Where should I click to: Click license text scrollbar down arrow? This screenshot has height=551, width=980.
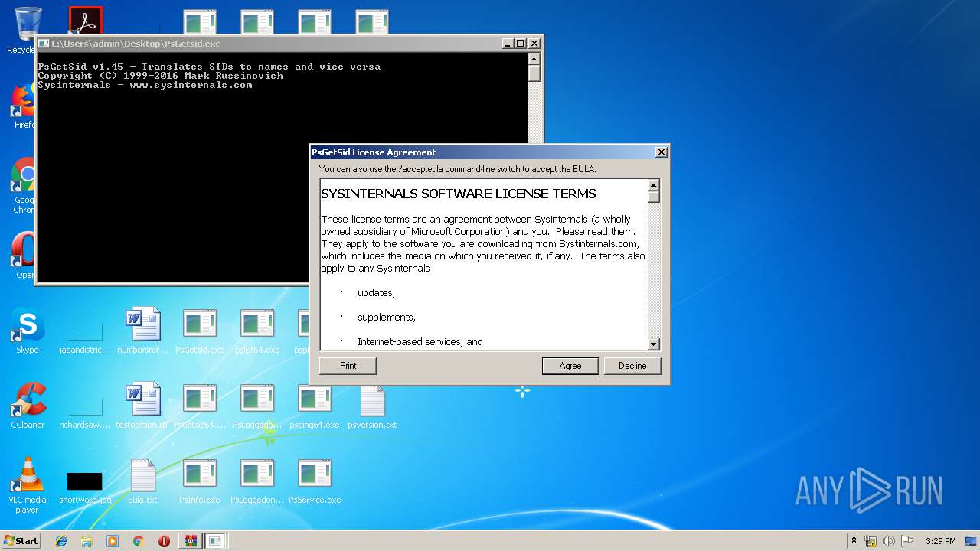[654, 344]
